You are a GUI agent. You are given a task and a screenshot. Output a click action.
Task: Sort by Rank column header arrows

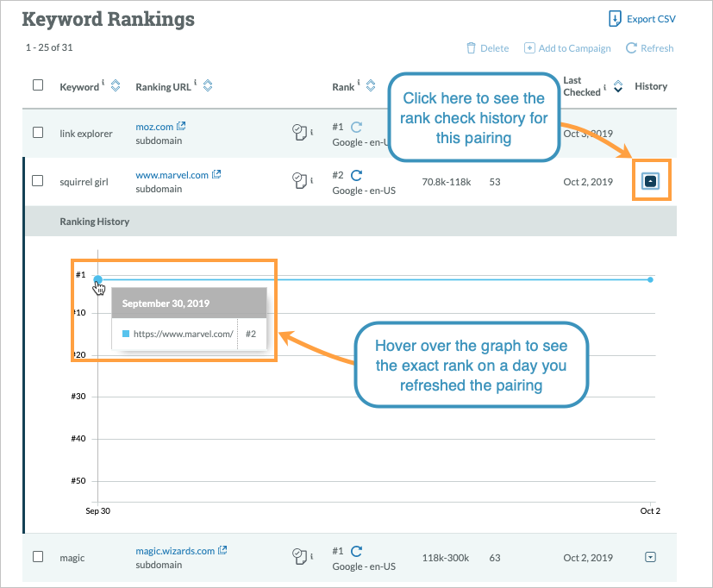coord(371,86)
